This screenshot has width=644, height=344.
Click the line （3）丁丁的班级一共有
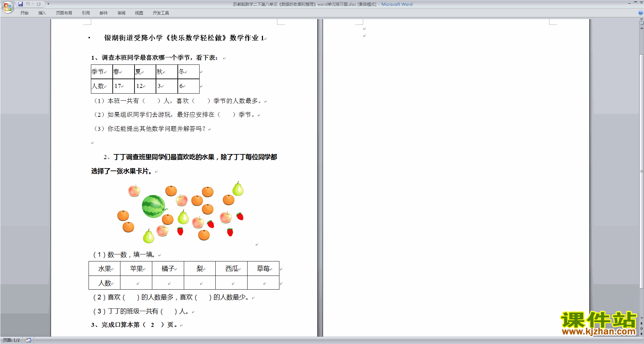[x=141, y=311]
